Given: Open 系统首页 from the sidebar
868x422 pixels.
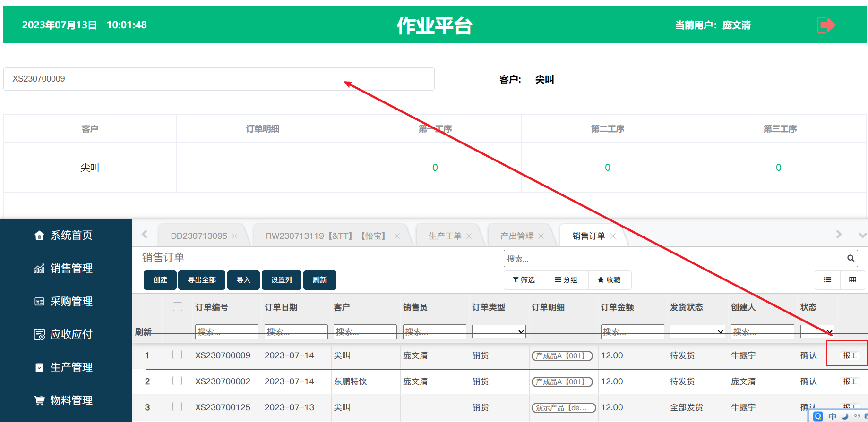Looking at the screenshot, I should 63,235.
